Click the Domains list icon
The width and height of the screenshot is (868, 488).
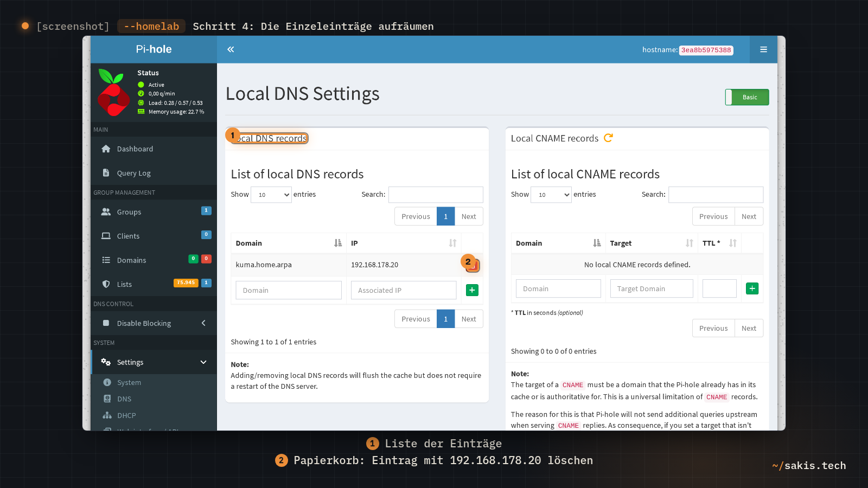(x=106, y=260)
